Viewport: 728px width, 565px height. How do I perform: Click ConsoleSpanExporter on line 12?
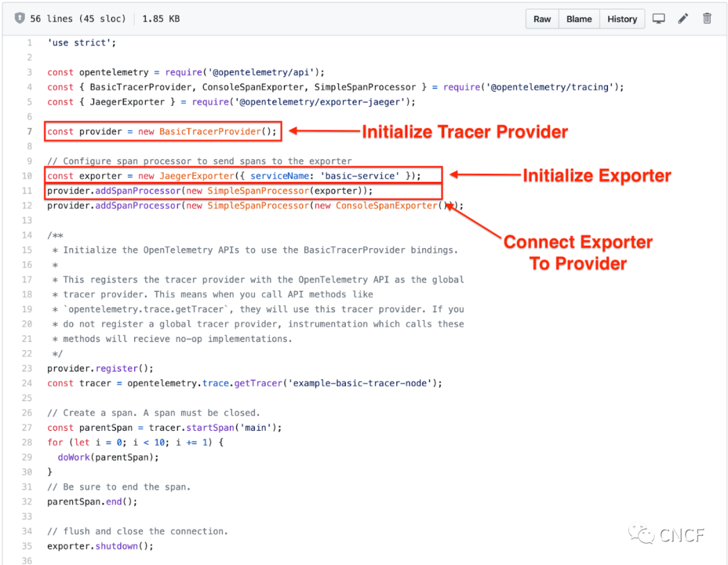point(387,206)
